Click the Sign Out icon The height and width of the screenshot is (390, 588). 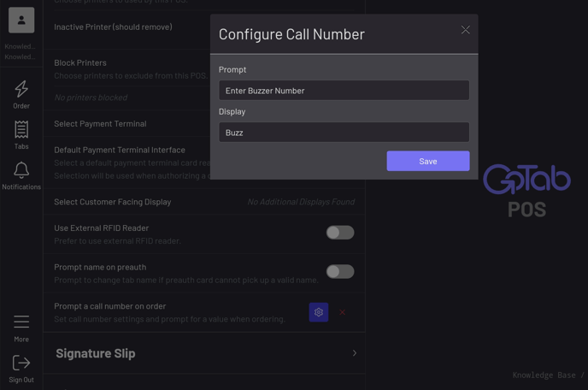click(21, 363)
